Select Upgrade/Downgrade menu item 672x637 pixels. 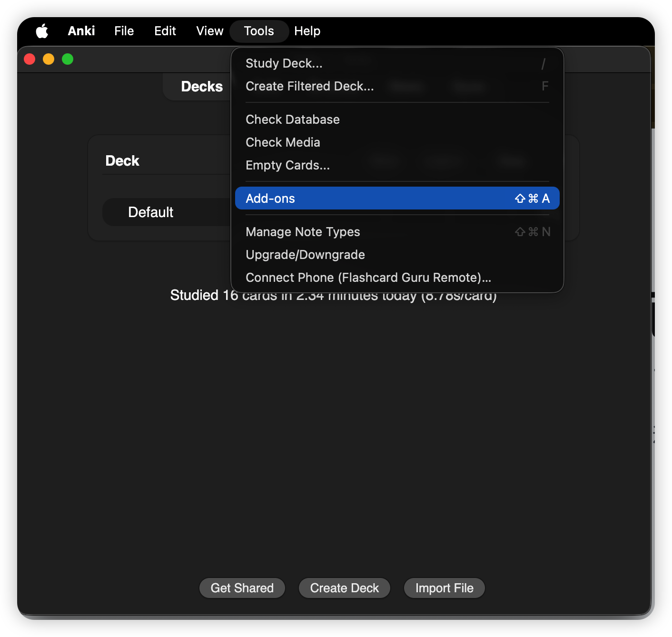coord(397,255)
